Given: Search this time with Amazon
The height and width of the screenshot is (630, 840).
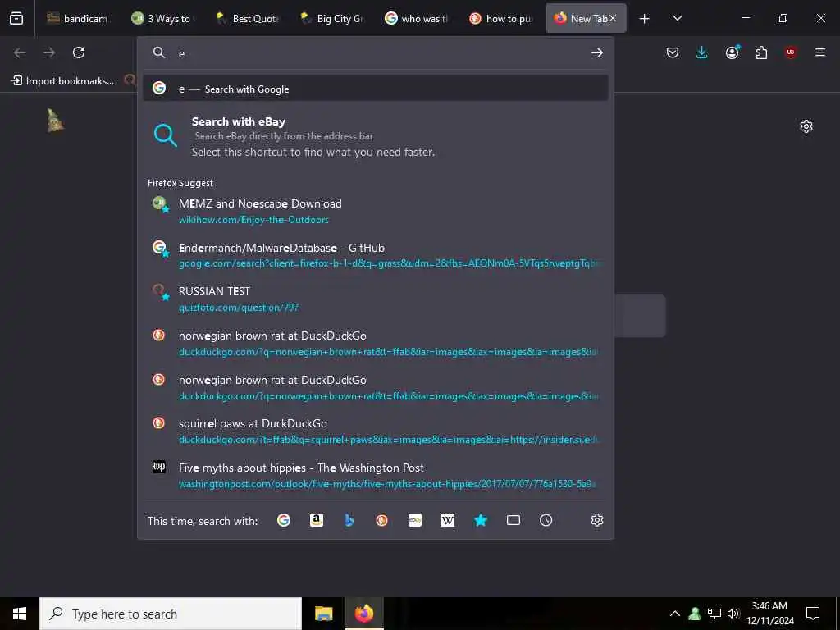Looking at the screenshot, I should point(317,520).
